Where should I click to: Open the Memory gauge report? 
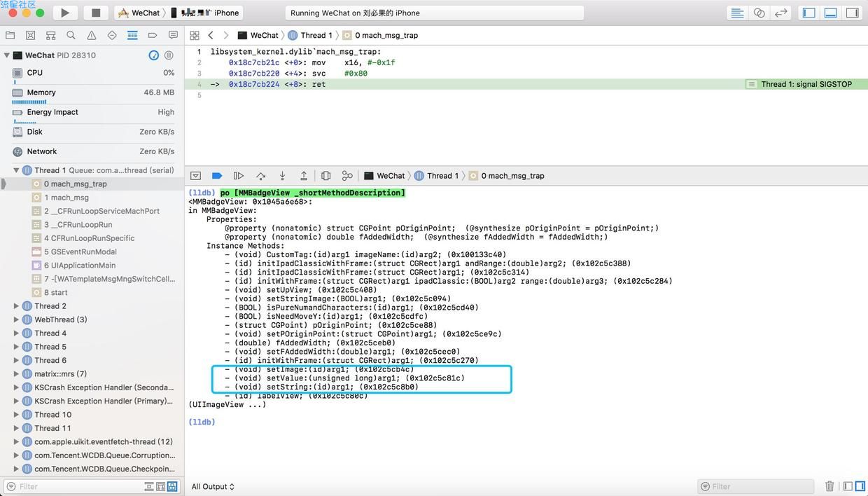point(92,93)
